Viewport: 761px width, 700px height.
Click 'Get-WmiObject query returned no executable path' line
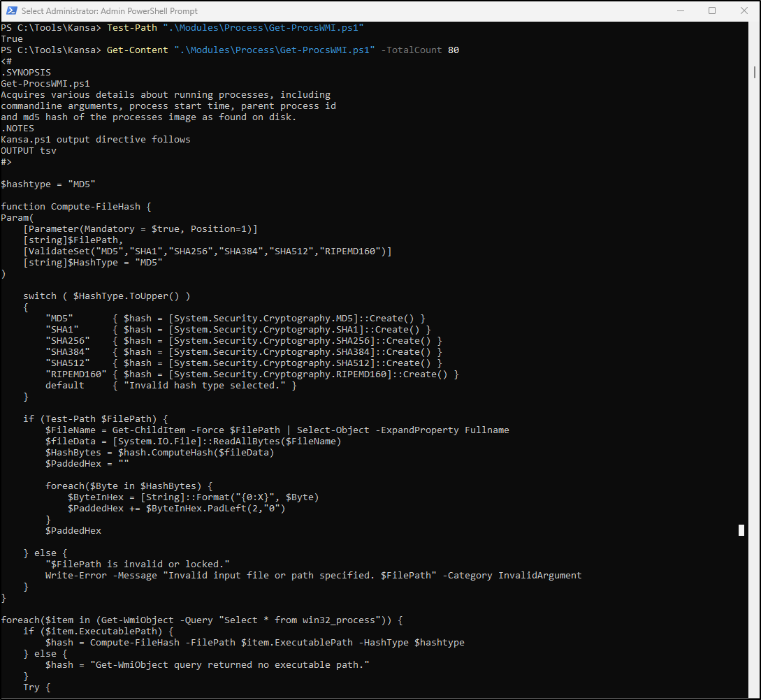click(208, 664)
